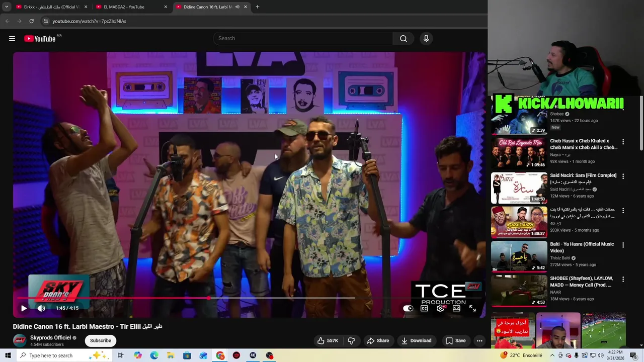Click the search magnifier button
The image size is (644, 362).
pyautogui.click(x=404, y=39)
